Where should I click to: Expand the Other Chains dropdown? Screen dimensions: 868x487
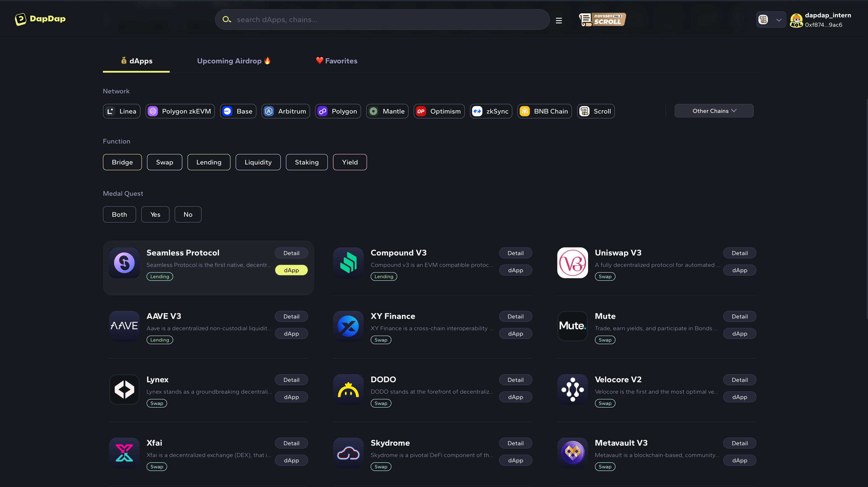click(714, 111)
